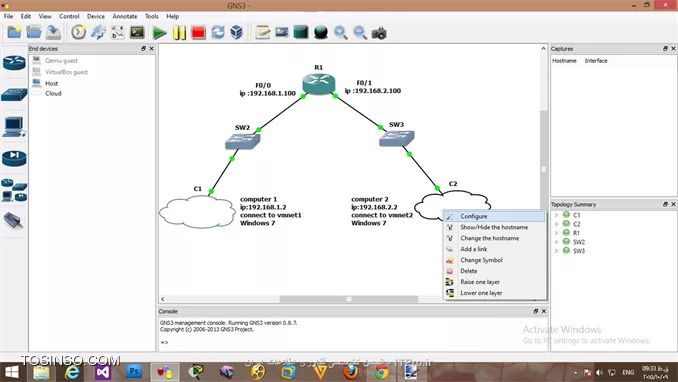Click the Insert picture icon
This screenshot has height=382, width=678.
281,32
